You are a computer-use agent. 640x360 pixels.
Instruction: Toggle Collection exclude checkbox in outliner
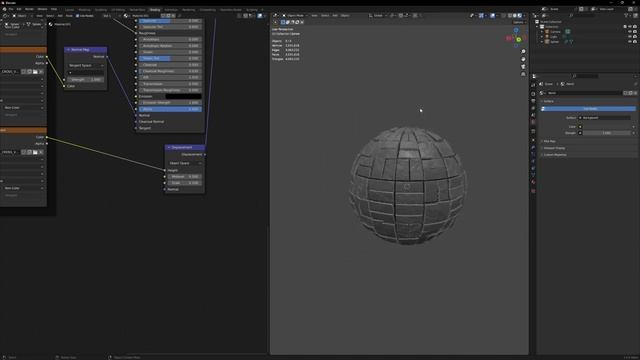coord(625,27)
